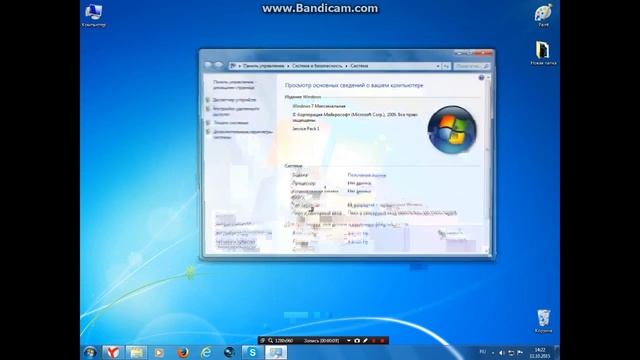
Task: Click Панель управления breadcrumb in address bar
Action: click(263, 66)
